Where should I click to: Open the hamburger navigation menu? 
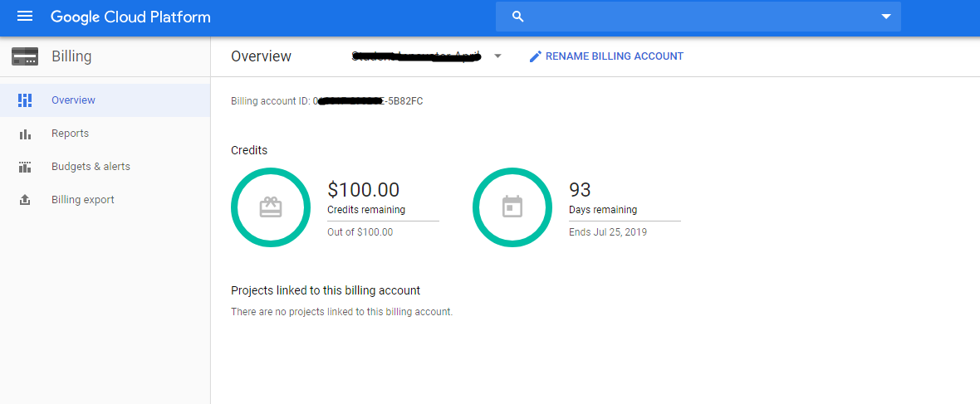[x=25, y=17]
